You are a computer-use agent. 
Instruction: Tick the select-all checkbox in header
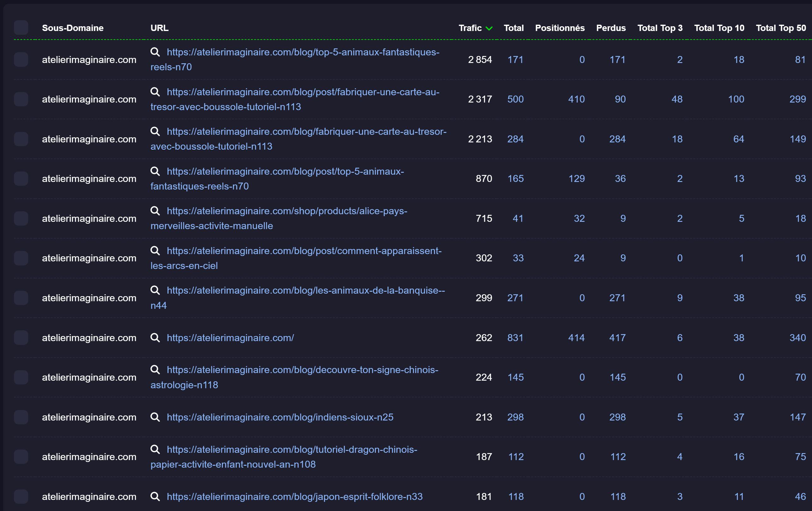(x=21, y=28)
